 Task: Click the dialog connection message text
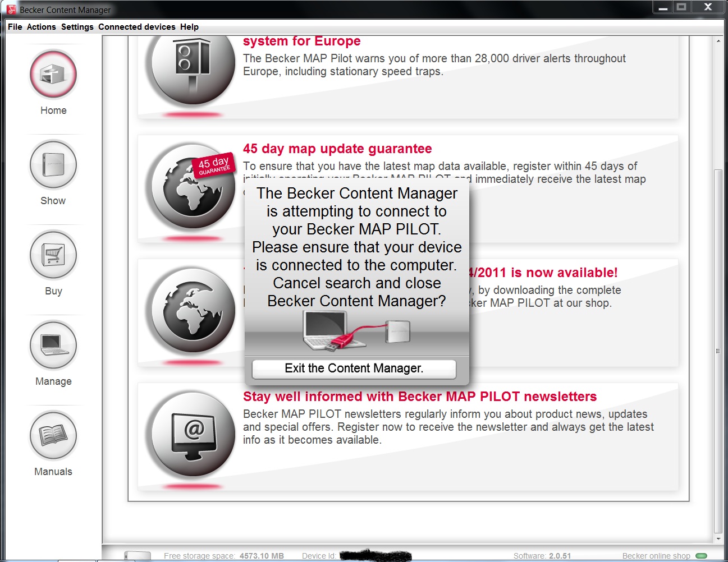pyautogui.click(x=357, y=247)
